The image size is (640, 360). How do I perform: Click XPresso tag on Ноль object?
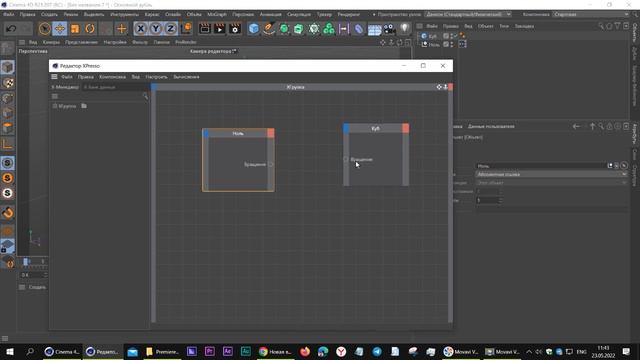pyautogui.click(x=462, y=44)
